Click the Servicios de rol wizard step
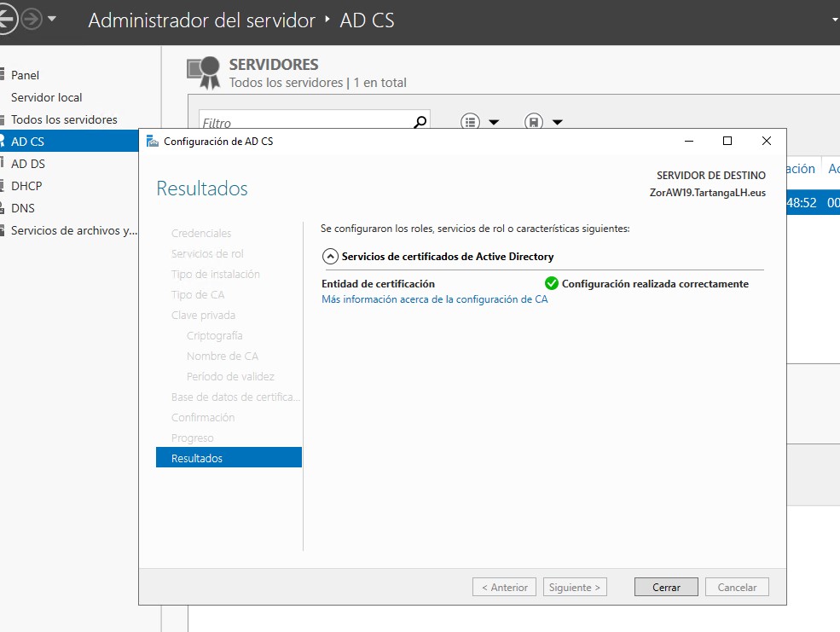 click(207, 253)
